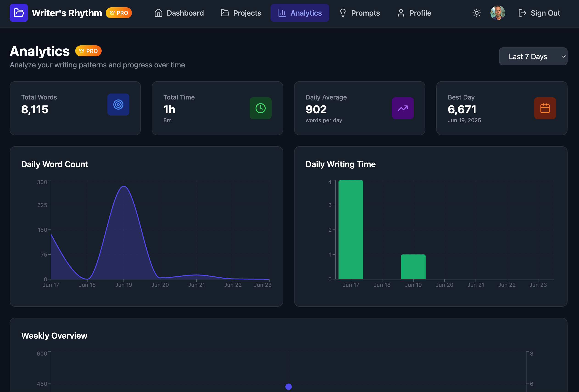
Task: Click the Jun 19 green bar
Action: 413,267
